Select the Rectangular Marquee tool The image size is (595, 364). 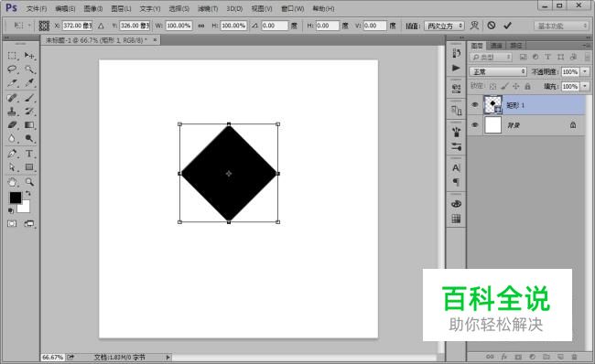pyautogui.click(x=12, y=56)
